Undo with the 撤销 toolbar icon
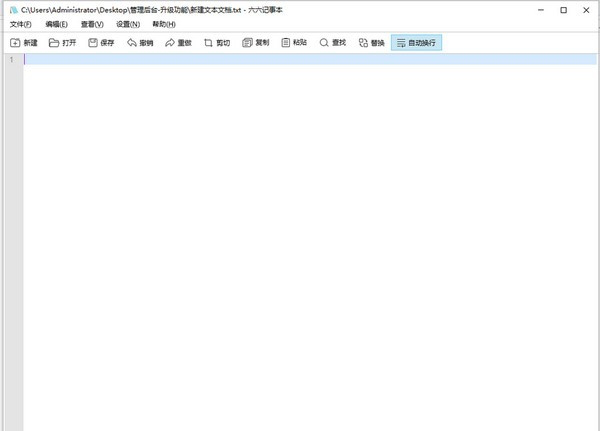600x448 pixels. coord(140,43)
